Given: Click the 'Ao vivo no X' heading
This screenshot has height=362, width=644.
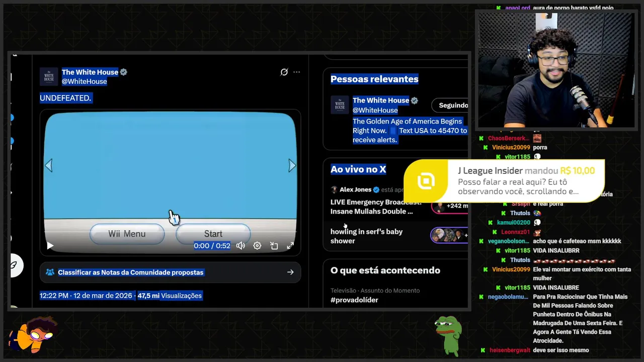Looking at the screenshot, I should [x=358, y=169].
